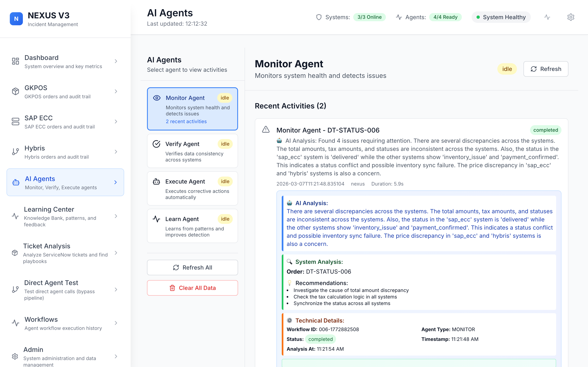This screenshot has height=367, width=588.
Task: Click the SAP ECC server icon
Action: pyautogui.click(x=15, y=122)
